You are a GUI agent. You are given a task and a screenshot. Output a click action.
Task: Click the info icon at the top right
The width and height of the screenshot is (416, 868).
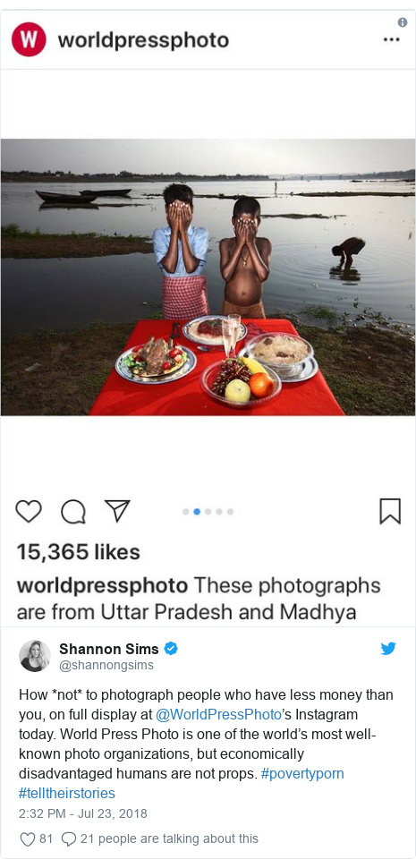403,22
